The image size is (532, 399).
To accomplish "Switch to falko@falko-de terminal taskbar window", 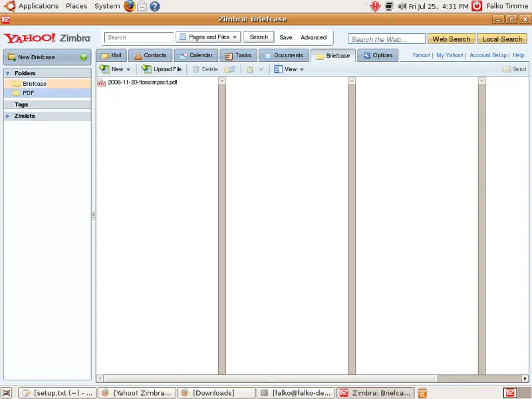I will click(x=296, y=393).
